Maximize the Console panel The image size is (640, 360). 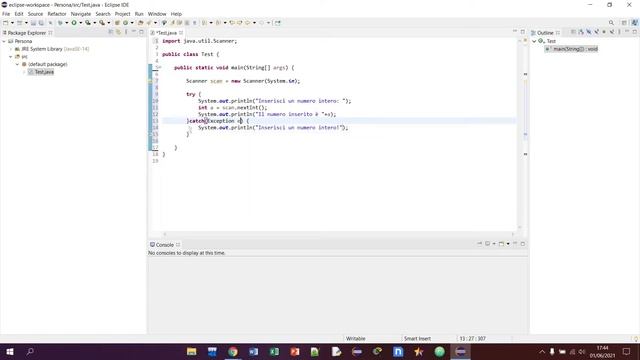523,244
